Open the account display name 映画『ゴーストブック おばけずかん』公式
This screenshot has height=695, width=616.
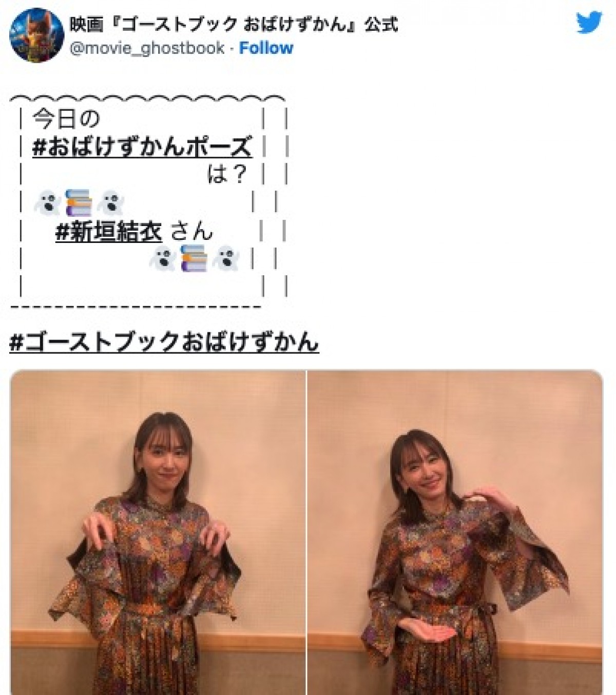pos(234,24)
